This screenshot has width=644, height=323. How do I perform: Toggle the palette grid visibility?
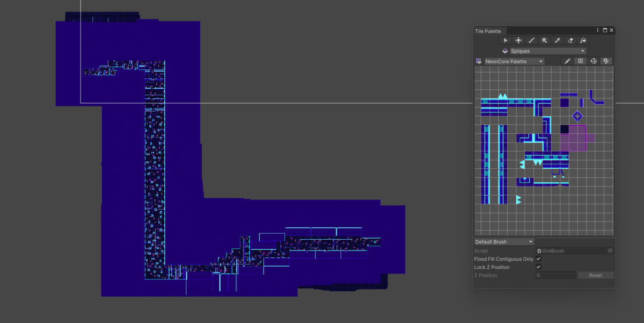coord(580,61)
